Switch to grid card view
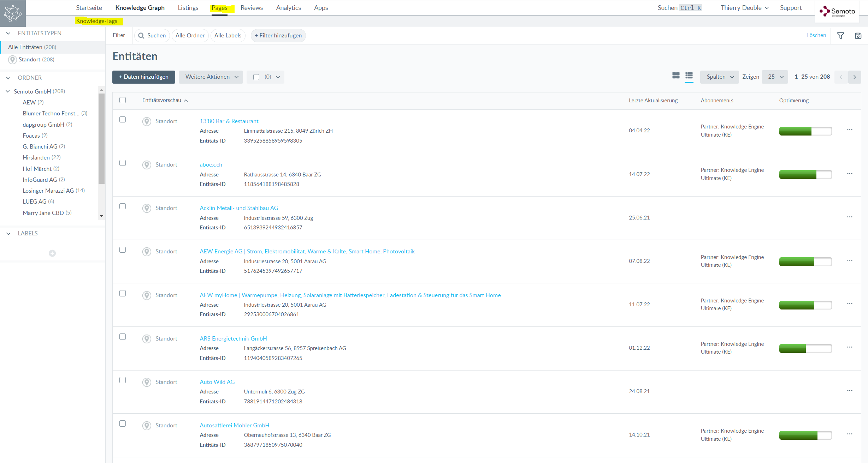The width and height of the screenshot is (868, 463). click(x=675, y=76)
